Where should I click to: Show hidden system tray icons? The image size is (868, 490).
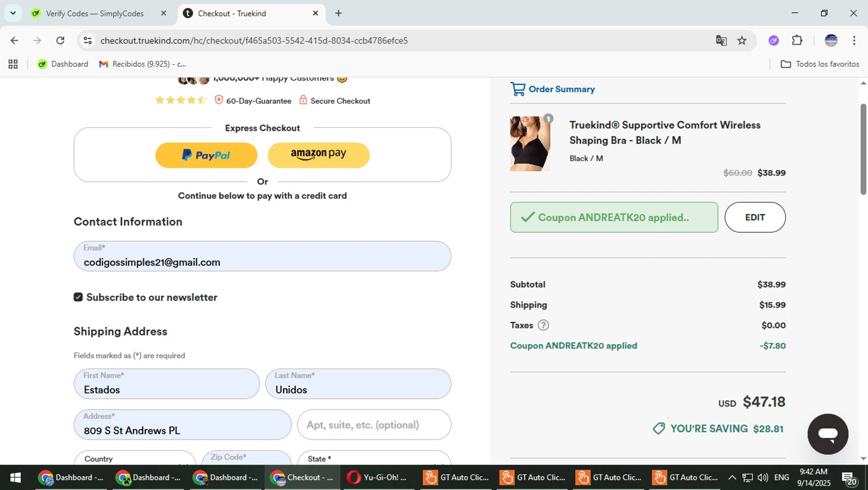coord(732,478)
